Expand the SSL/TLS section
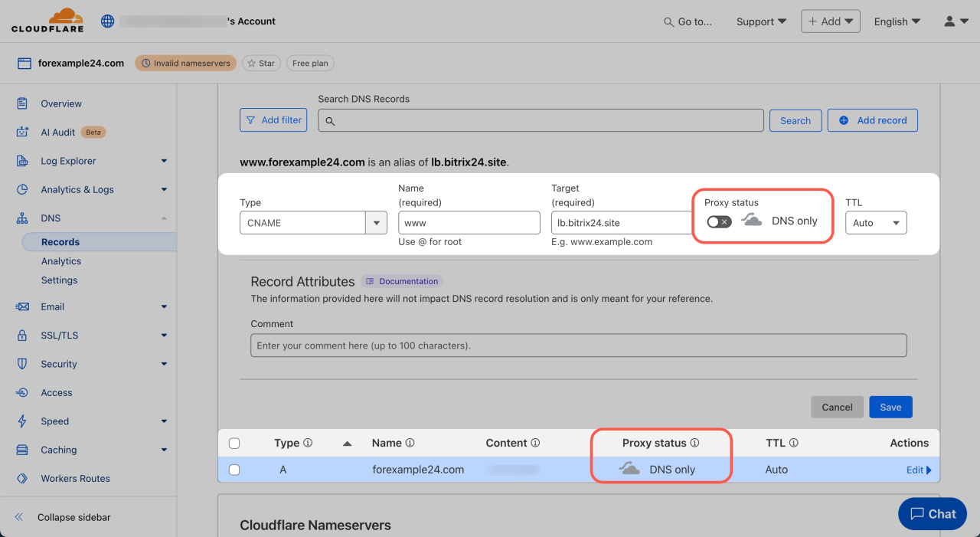The width and height of the screenshot is (980, 537). coord(164,336)
